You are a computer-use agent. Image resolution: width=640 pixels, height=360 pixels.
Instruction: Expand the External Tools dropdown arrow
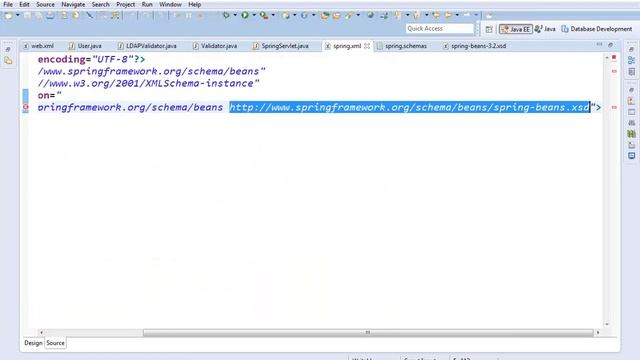click(273, 15)
